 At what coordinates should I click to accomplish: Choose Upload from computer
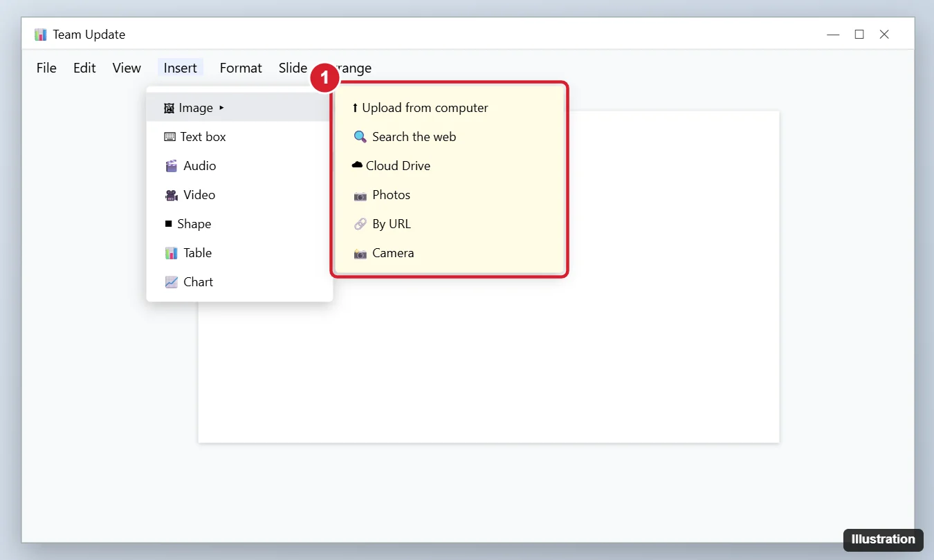[450, 108]
